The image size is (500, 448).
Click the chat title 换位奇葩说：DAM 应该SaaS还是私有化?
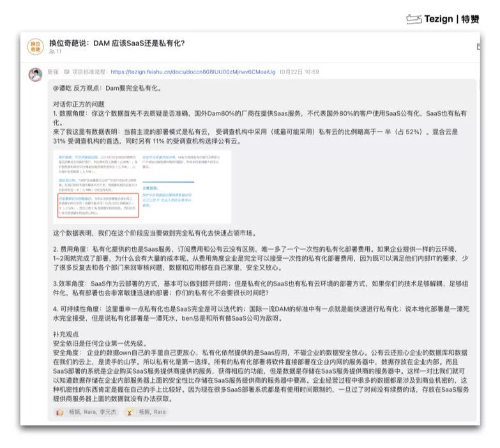[x=117, y=43]
